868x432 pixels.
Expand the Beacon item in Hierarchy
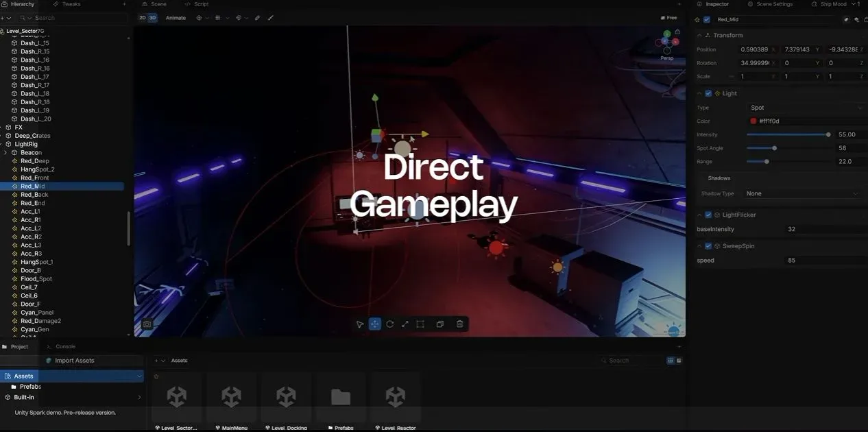(x=5, y=152)
